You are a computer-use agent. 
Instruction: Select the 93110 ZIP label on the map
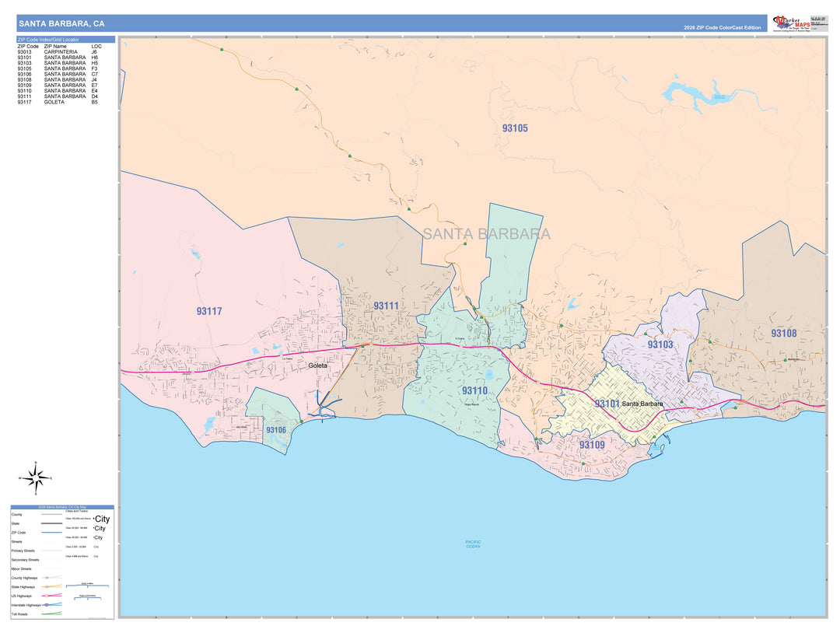tap(474, 390)
